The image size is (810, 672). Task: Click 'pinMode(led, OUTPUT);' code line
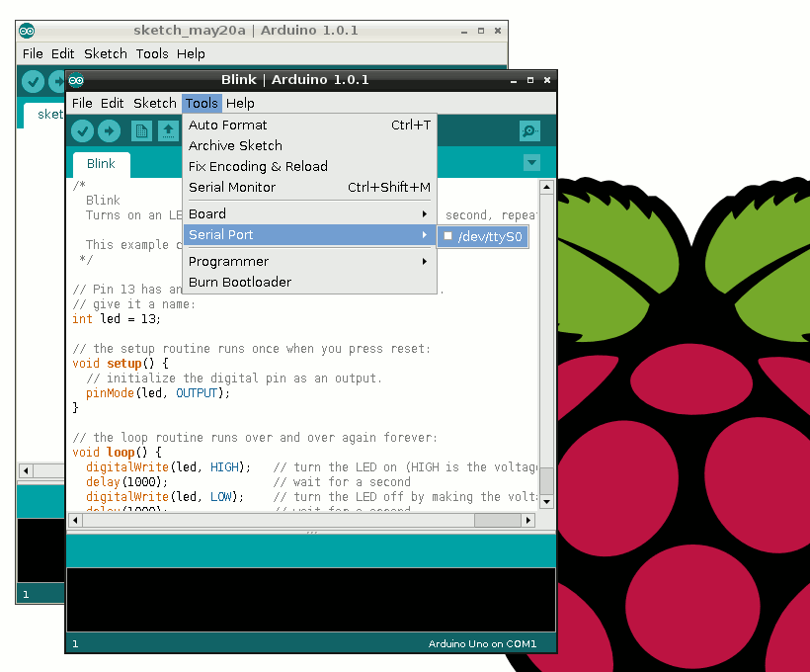158,393
